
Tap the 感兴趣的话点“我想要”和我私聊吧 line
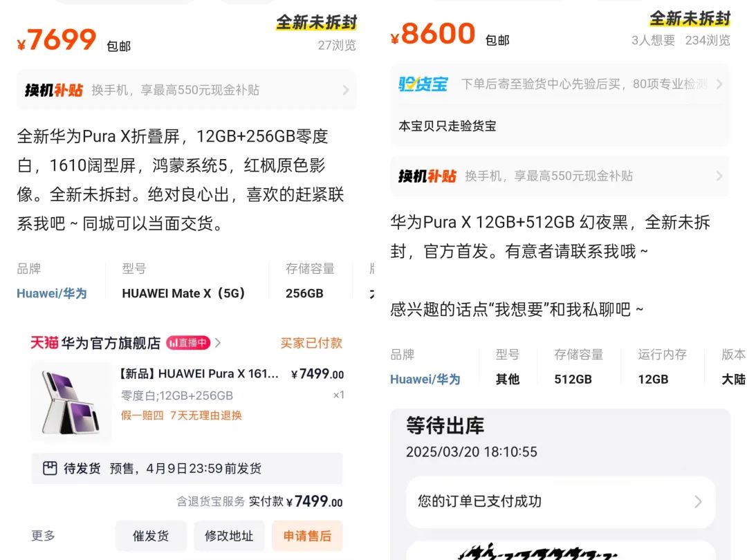517,310
